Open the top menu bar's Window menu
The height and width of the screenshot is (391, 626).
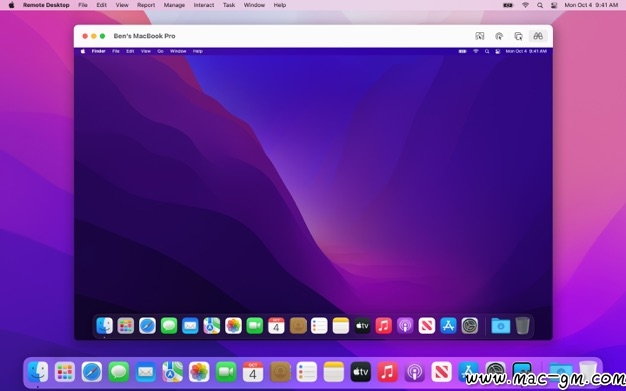[254, 5]
